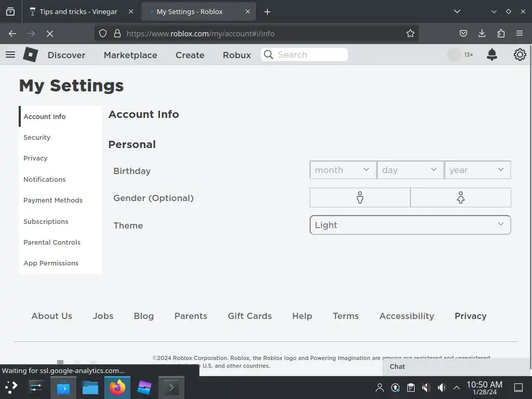Screen dimensions: 532x399
Task: Select the female gender option
Action: pyautogui.click(x=460, y=197)
